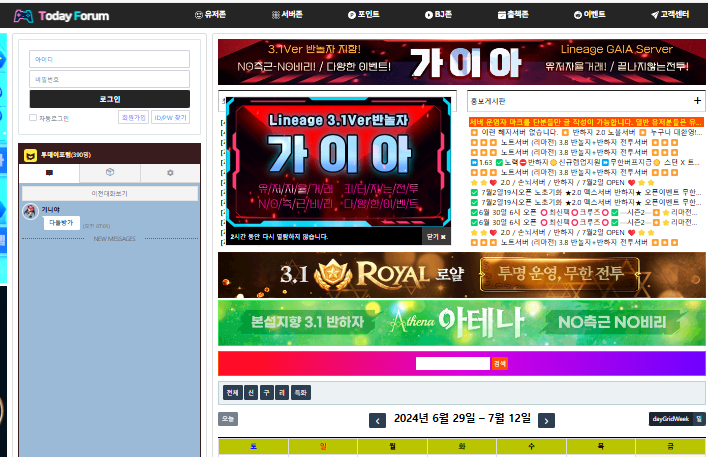Open the 유저존 menu
This screenshot has width=708, height=457.
coord(209,15)
